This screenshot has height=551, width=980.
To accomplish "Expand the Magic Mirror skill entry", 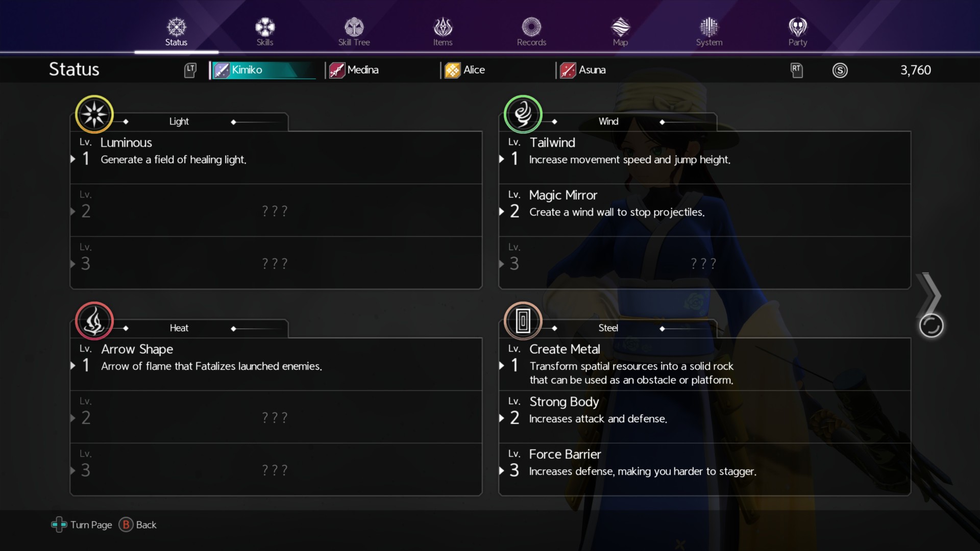I will pos(705,210).
